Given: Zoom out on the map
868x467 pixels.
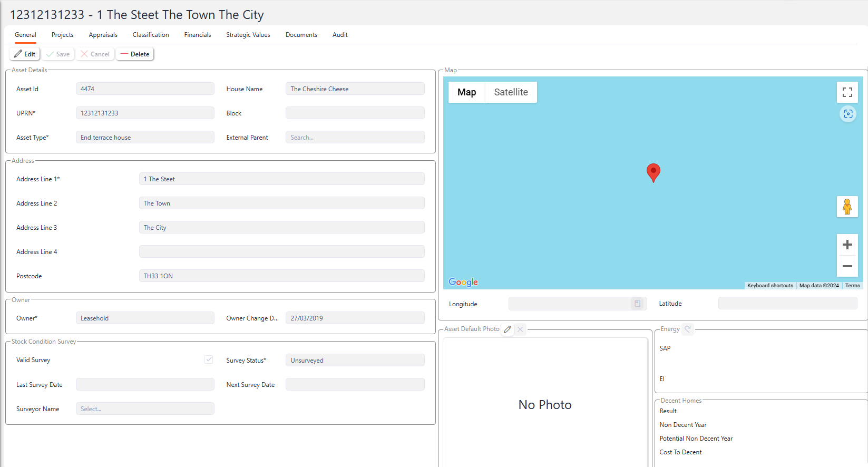Looking at the screenshot, I should 847,266.
